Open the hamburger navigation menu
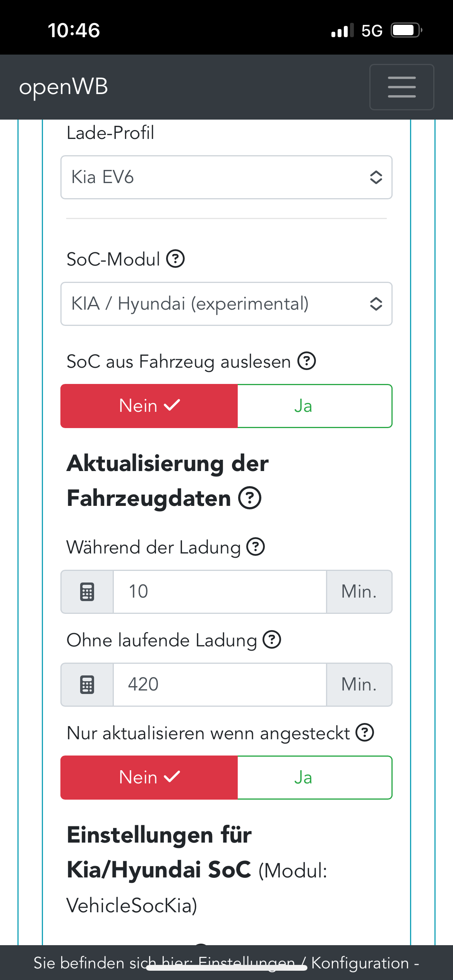Viewport: 453px width, 980px height. (402, 87)
